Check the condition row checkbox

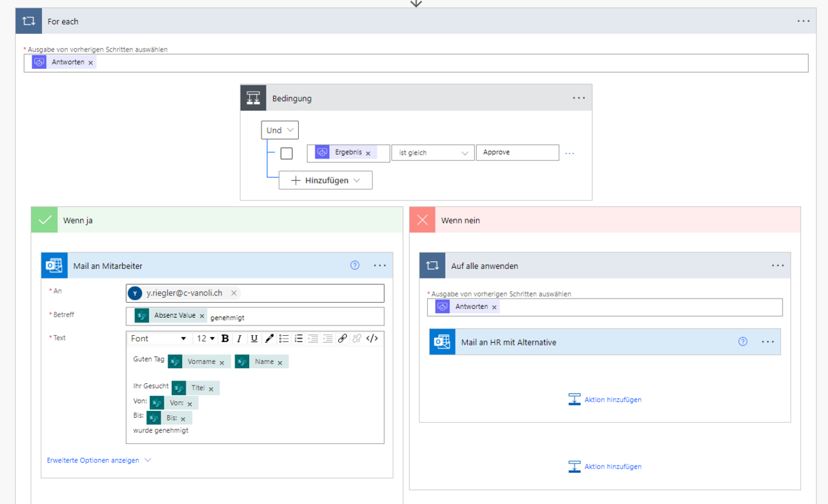(286, 153)
